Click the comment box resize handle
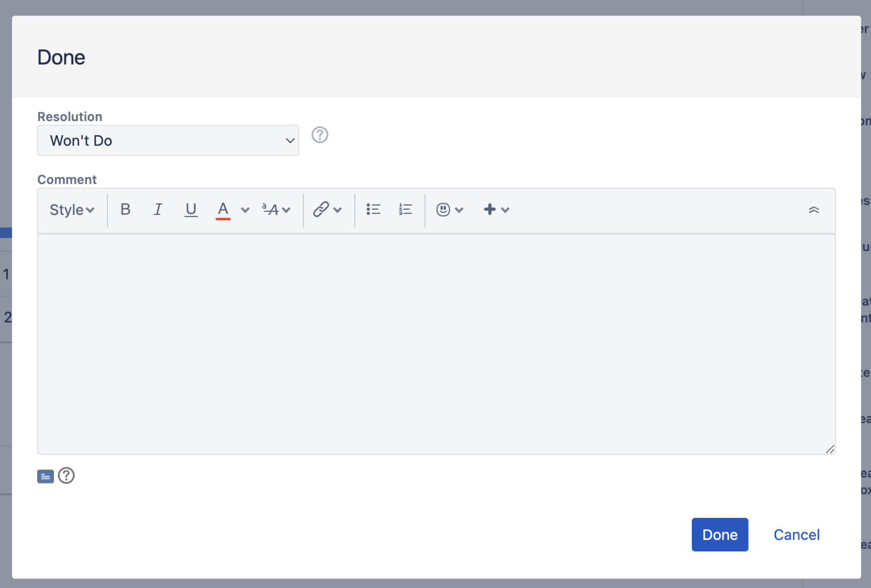The image size is (871, 588). [x=831, y=448]
